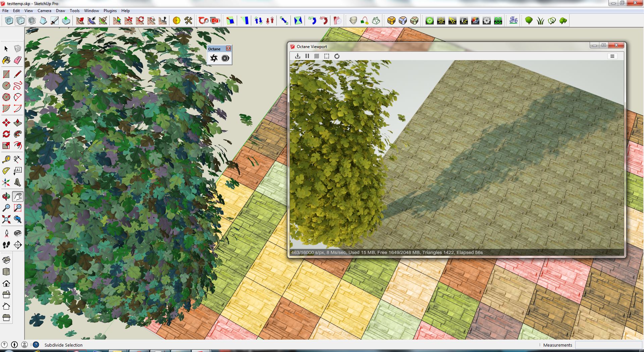The height and width of the screenshot is (352, 644).
Task: Pick the Freehand drawing tool
Action: click(x=17, y=86)
